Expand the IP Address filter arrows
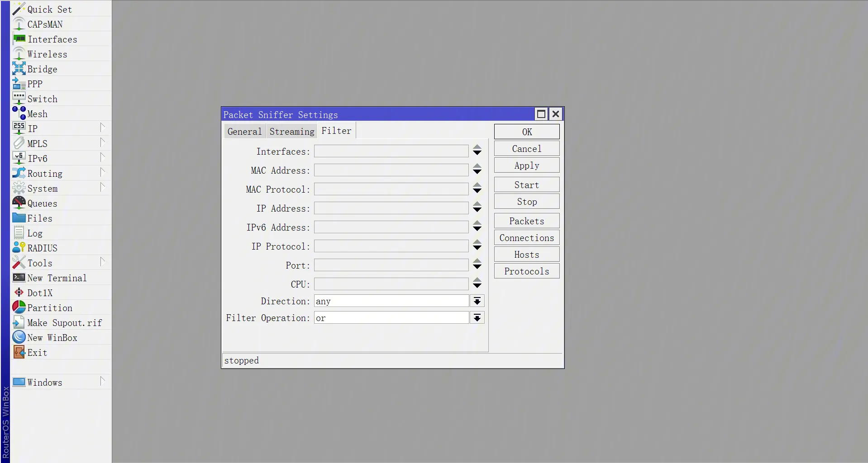Viewport: 868px width, 463px height. pos(477,208)
